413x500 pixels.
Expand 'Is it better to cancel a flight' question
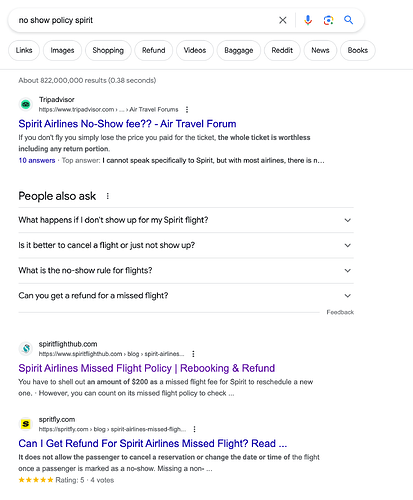186,245
